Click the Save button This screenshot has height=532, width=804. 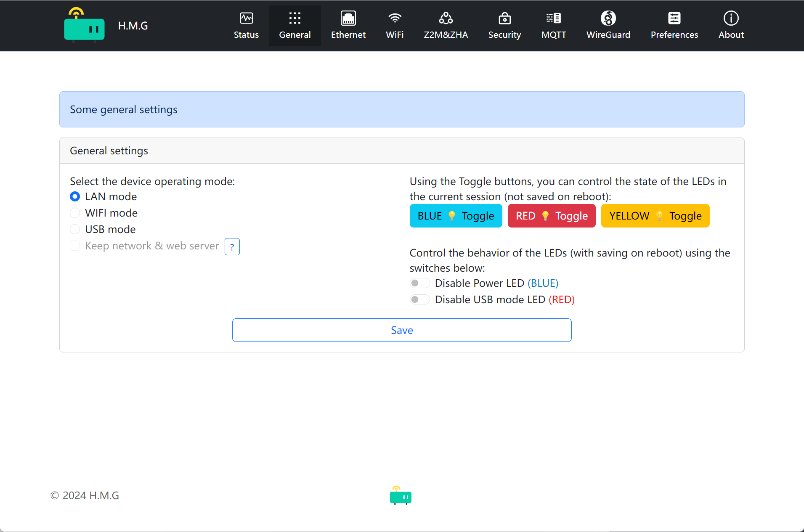click(402, 330)
